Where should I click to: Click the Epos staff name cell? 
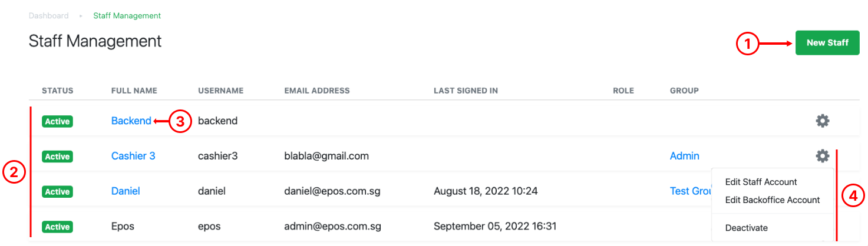pyautogui.click(x=123, y=227)
